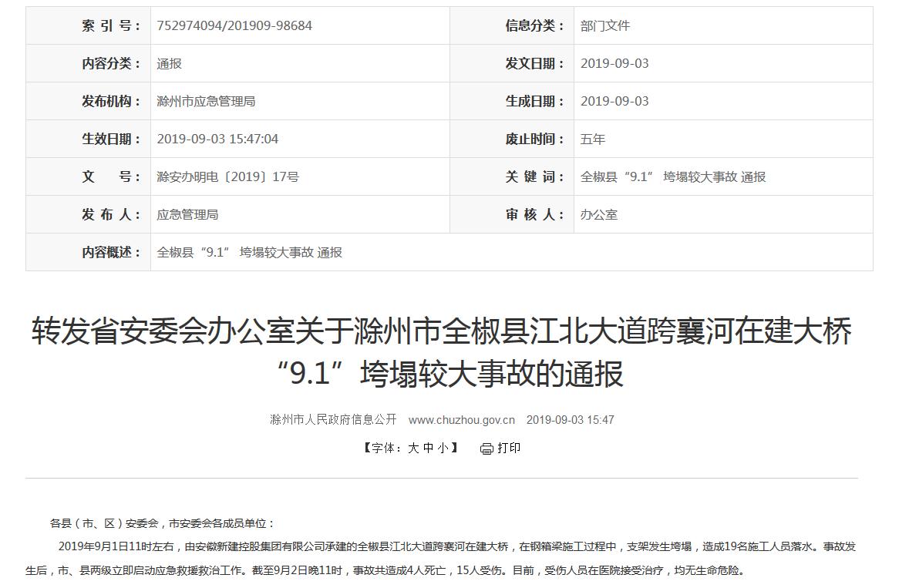Click the 办公室 reviewer value
Screen dimensions: 909x588
[x=599, y=214]
